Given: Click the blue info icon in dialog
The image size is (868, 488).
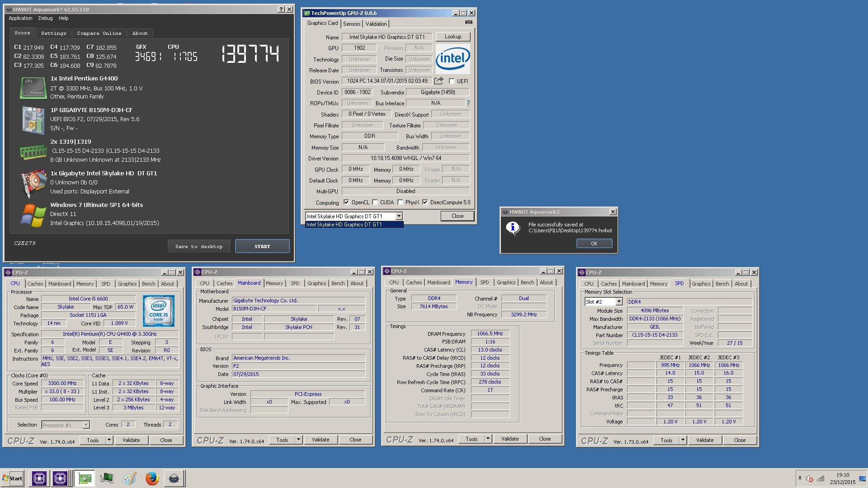Looking at the screenshot, I should click(513, 228).
